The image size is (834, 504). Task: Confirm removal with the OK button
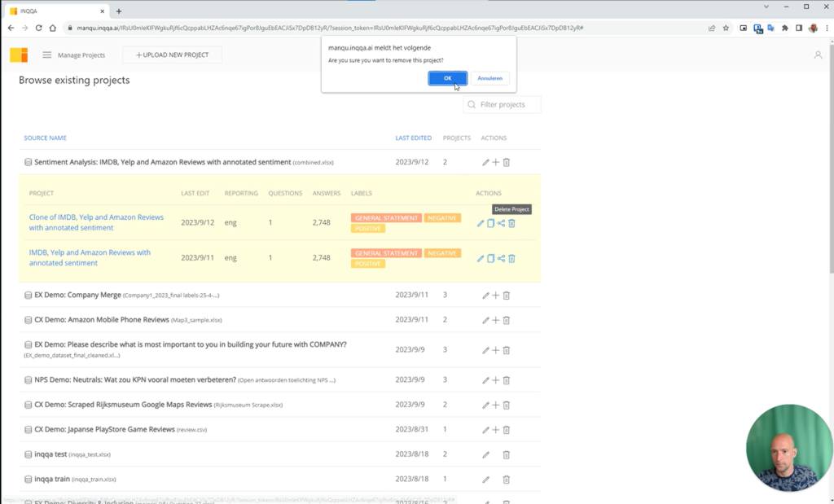(x=447, y=78)
